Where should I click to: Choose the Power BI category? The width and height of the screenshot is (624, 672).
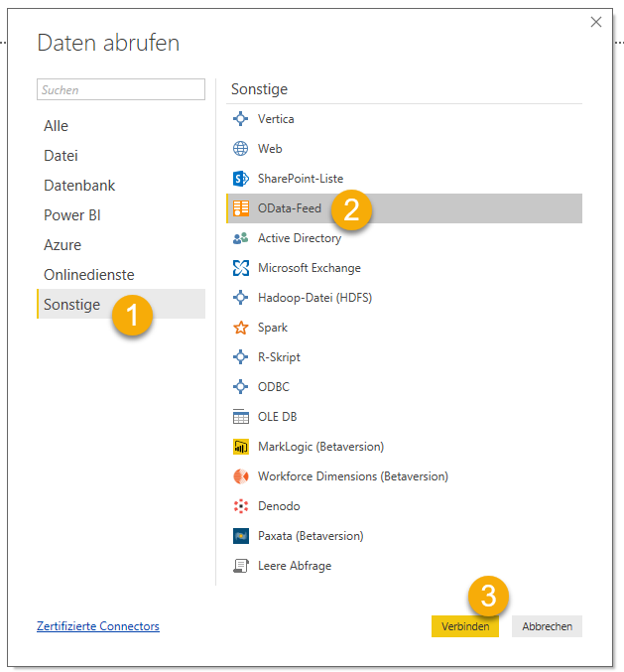pos(121,215)
